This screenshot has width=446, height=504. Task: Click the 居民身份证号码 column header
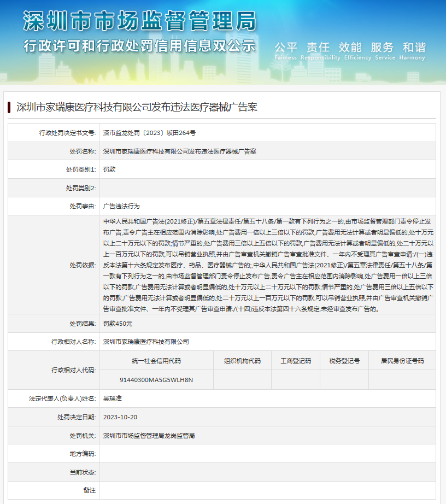coord(402,361)
